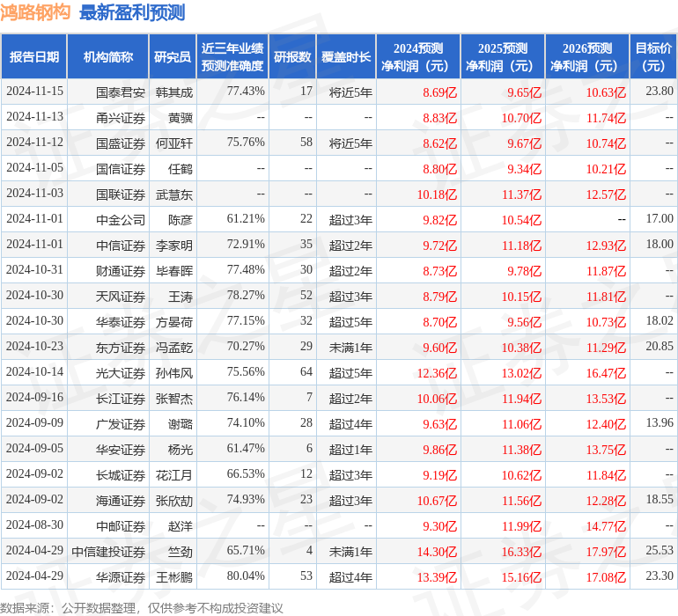Viewport: 678px width, 616px height.
Task: Click researcher name 毕春晖
Action: (174, 271)
